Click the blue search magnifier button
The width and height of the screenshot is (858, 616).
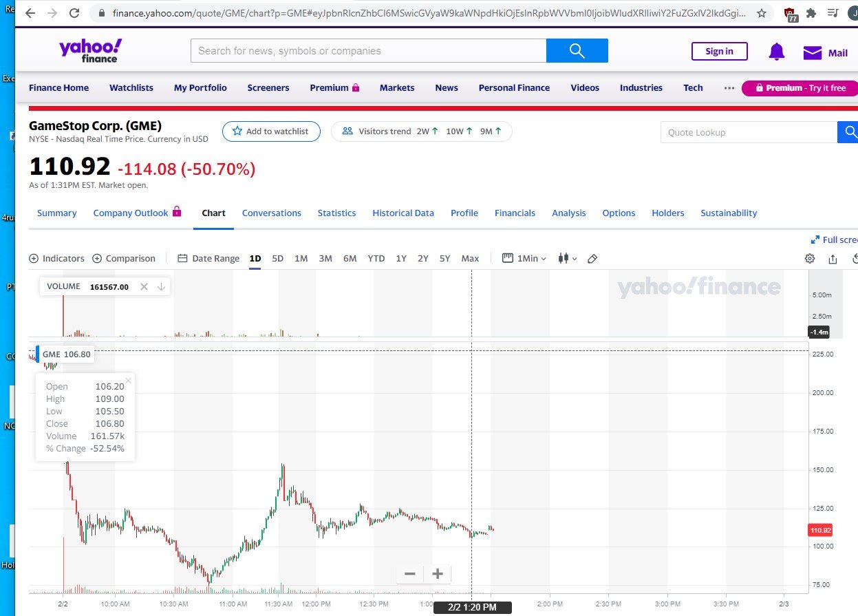pos(577,50)
